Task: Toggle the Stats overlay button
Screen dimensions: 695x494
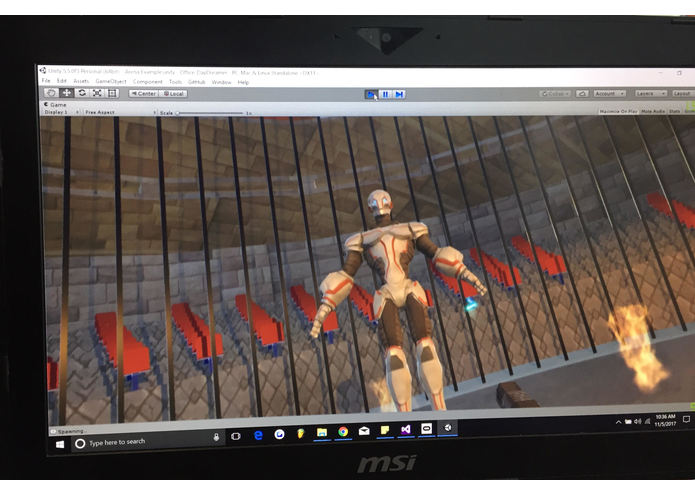Action: pyautogui.click(x=674, y=111)
